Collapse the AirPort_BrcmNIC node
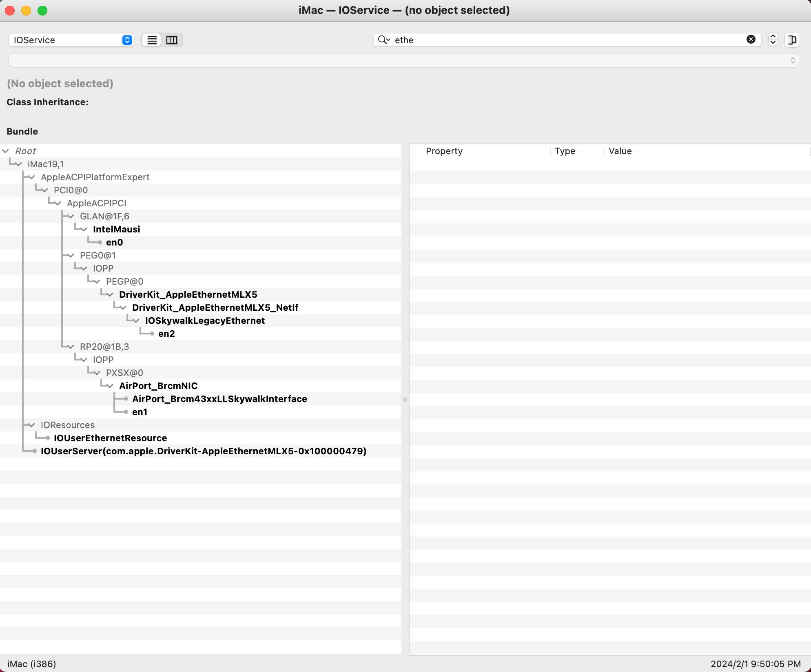The height and width of the screenshot is (672, 811). coord(110,386)
